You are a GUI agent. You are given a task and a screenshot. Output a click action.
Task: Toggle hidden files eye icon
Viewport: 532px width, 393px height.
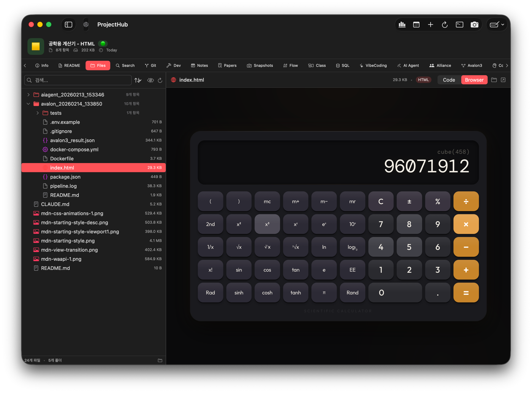click(150, 80)
